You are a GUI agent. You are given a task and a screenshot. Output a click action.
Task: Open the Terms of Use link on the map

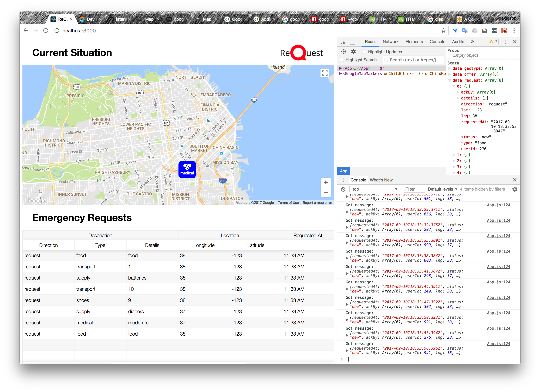click(x=288, y=203)
